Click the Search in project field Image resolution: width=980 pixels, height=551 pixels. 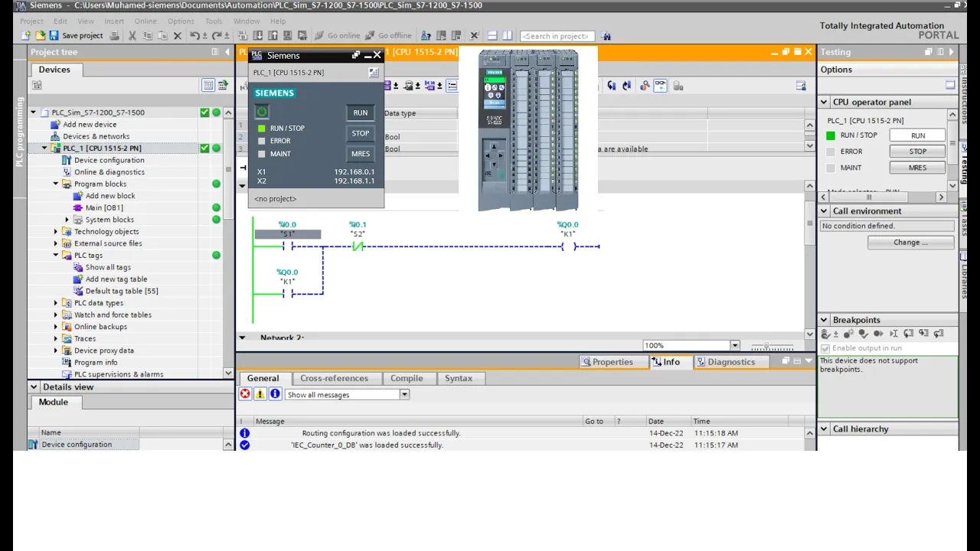point(557,36)
